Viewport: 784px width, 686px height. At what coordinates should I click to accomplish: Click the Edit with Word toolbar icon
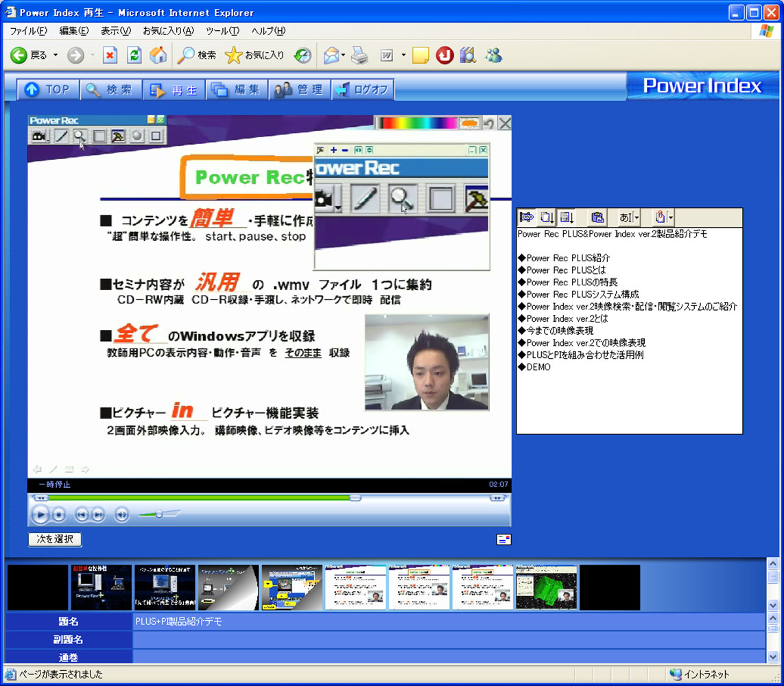(387, 55)
